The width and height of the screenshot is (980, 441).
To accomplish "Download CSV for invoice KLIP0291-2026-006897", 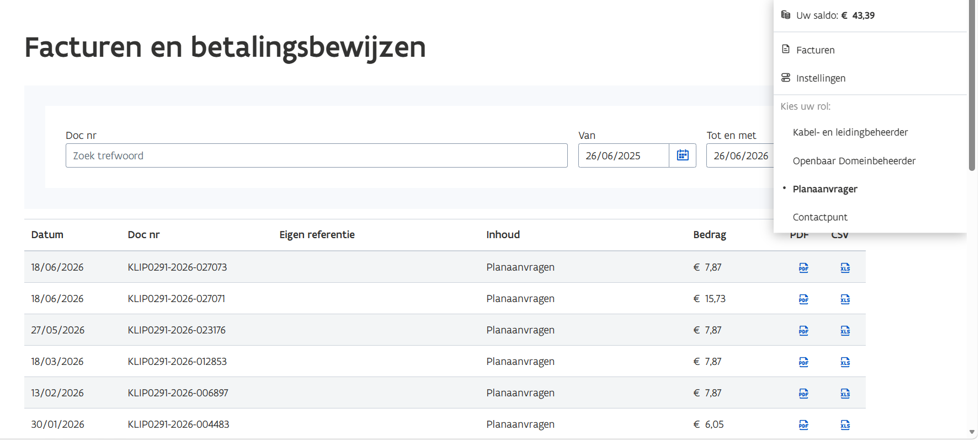I will [845, 394].
